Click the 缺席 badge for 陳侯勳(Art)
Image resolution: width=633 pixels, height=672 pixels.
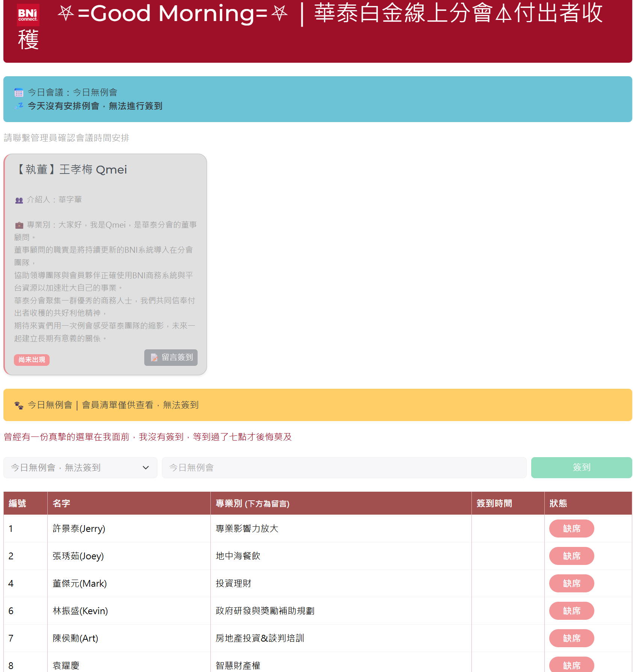pyautogui.click(x=572, y=638)
